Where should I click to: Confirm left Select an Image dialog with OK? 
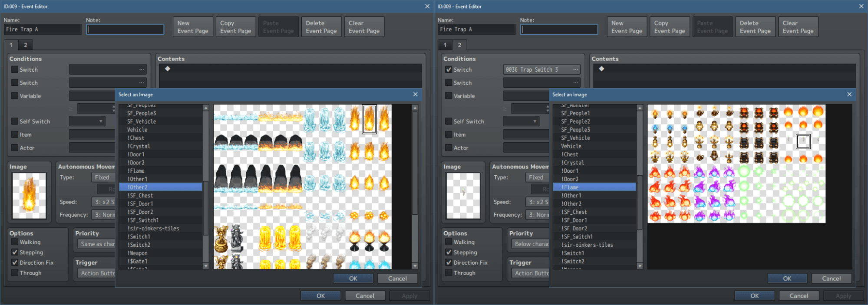(353, 279)
